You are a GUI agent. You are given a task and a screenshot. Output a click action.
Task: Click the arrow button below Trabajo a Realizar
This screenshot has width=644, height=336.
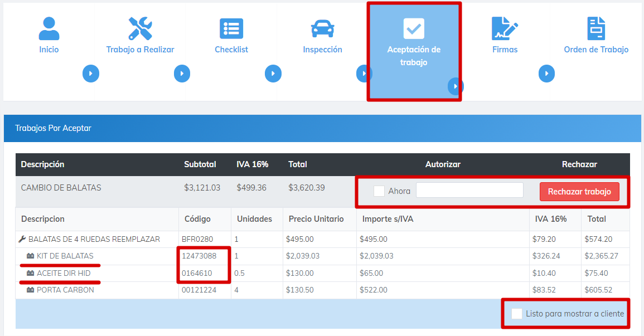click(x=182, y=74)
